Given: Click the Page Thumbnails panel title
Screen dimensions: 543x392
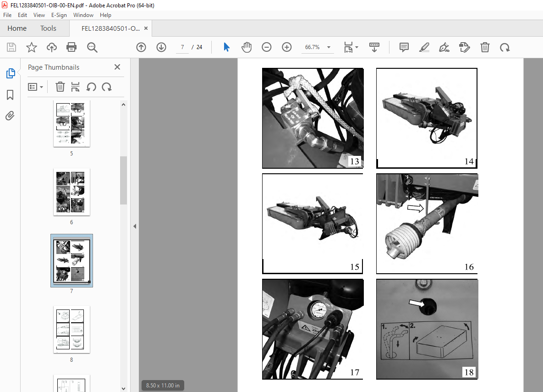Looking at the screenshot, I should (54, 67).
